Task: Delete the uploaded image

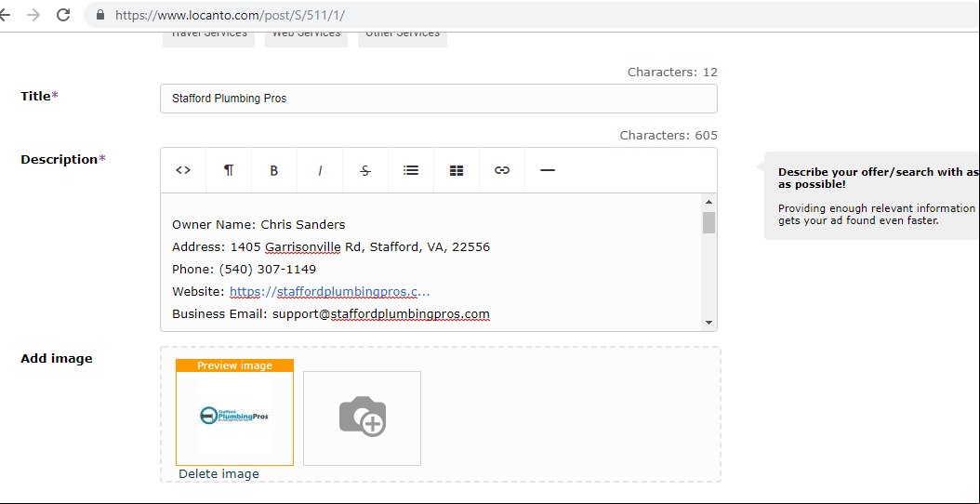Action: coord(219,474)
